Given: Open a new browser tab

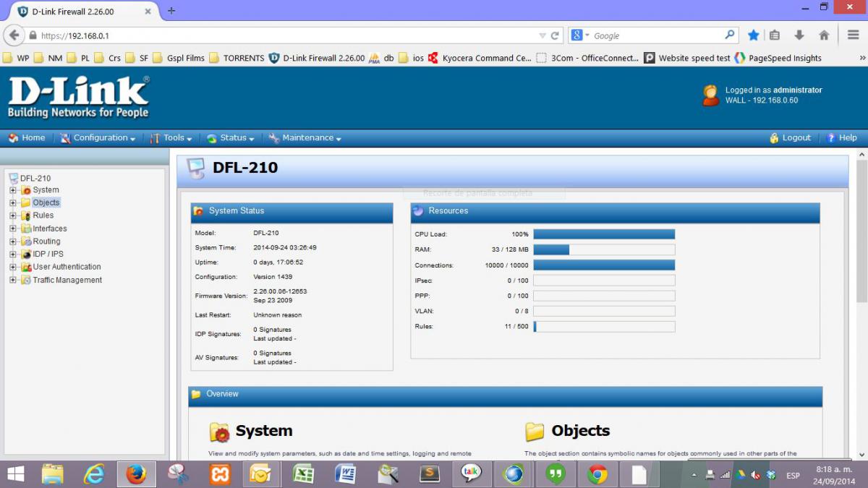Looking at the screenshot, I should (171, 11).
